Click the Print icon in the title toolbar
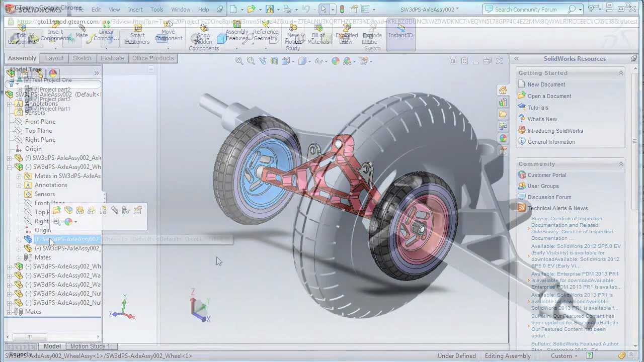The height and width of the screenshot is (362, 644). (x=287, y=9)
